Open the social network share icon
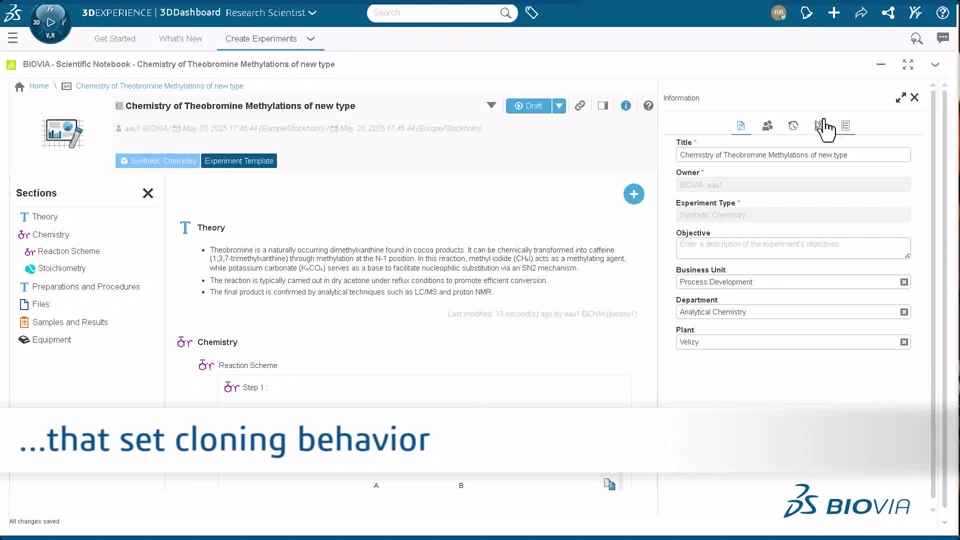 tap(888, 13)
